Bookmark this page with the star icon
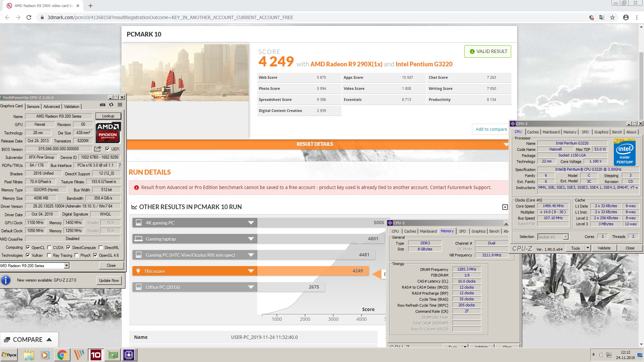The height and width of the screenshot is (362, 644). point(612,17)
